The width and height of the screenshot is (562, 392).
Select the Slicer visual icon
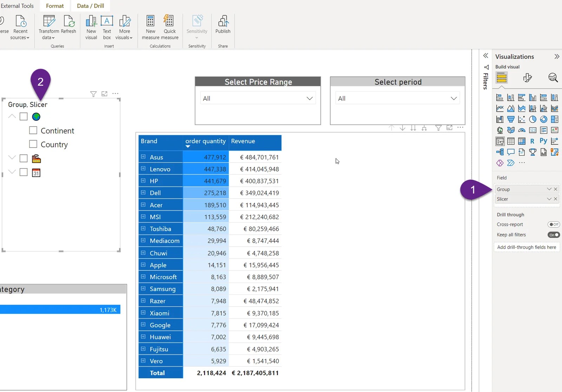click(x=500, y=141)
